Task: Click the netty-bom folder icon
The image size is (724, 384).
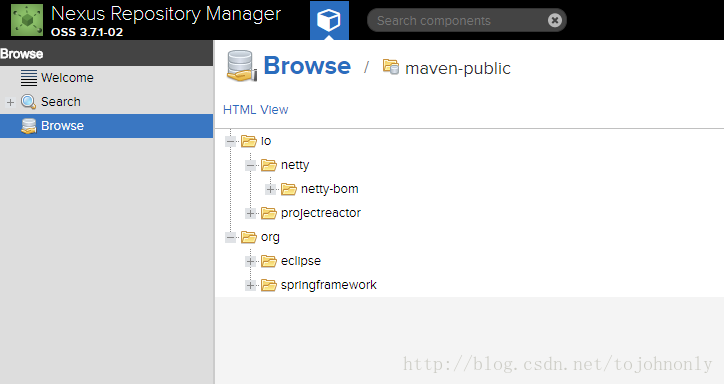Action: [x=289, y=189]
